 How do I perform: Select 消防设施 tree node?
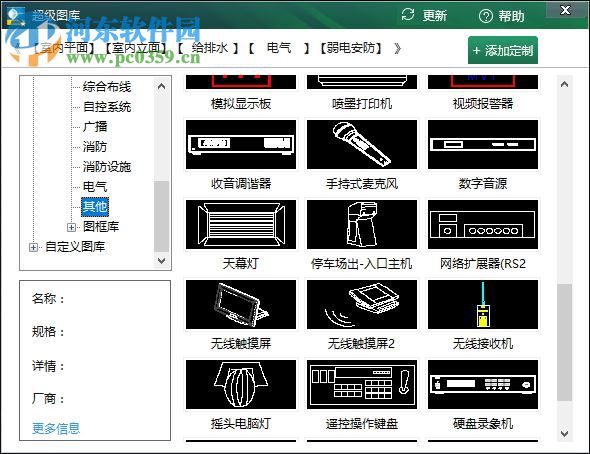[107, 167]
